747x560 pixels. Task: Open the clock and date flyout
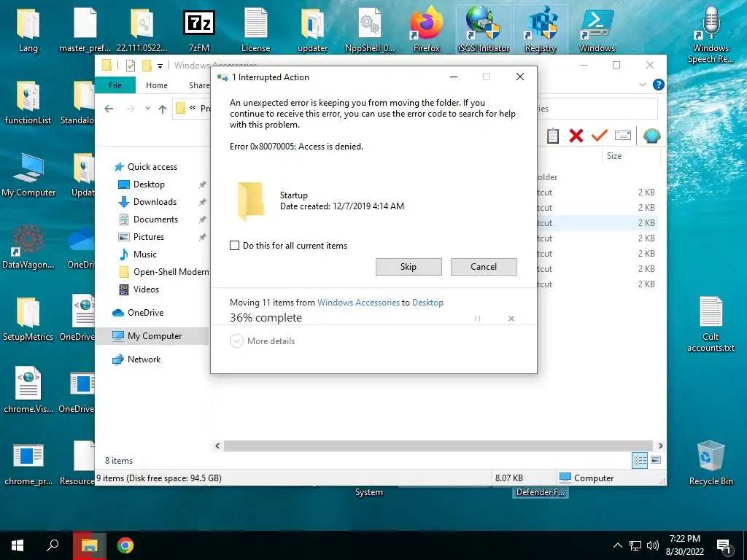pos(684,545)
